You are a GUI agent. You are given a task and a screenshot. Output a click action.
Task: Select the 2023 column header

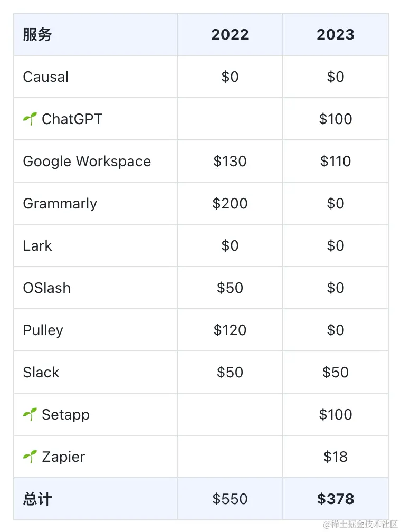[x=336, y=35]
